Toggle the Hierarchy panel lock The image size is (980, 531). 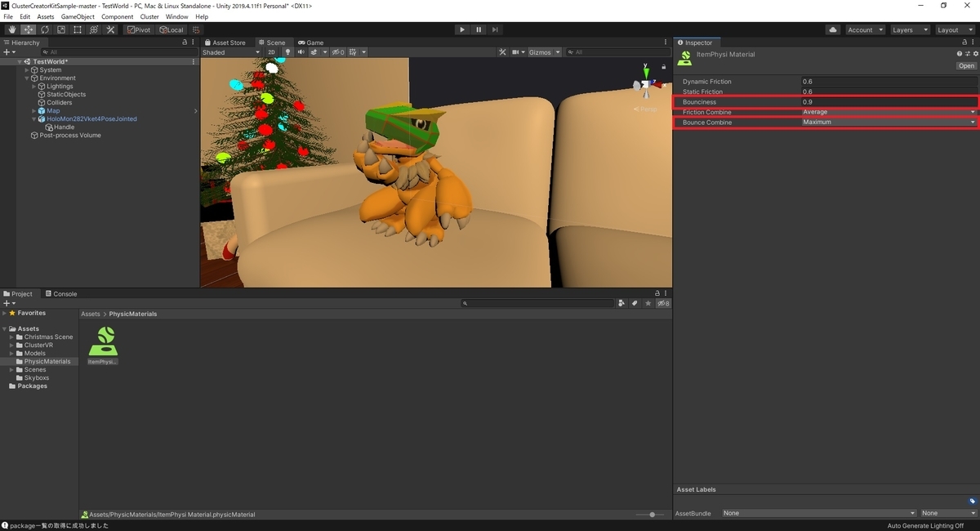tap(185, 42)
